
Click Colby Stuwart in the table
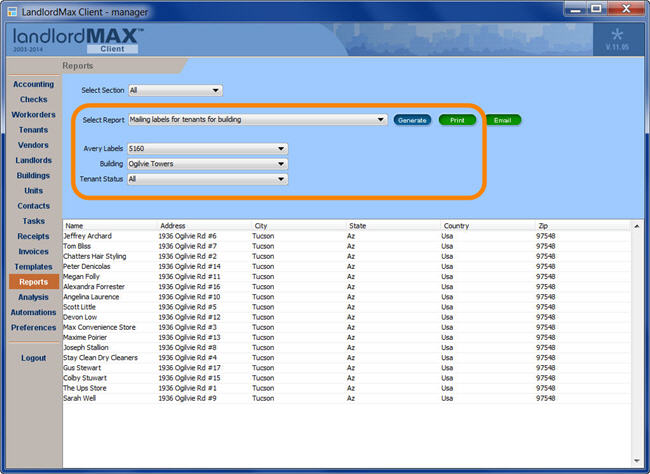coord(85,378)
